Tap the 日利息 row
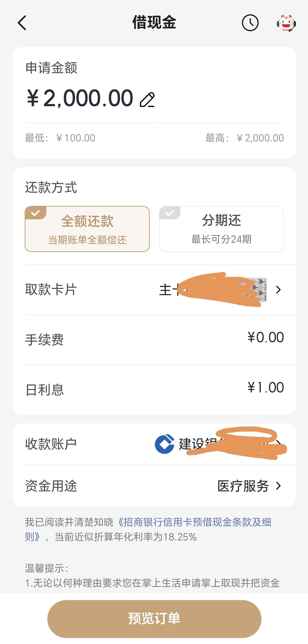308x644 pixels. [154, 390]
